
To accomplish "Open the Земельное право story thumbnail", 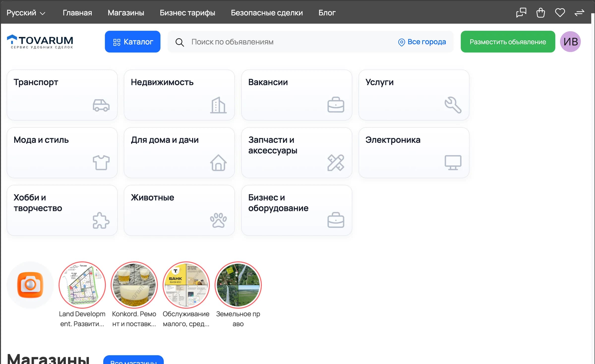I will (x=238, y=285).
